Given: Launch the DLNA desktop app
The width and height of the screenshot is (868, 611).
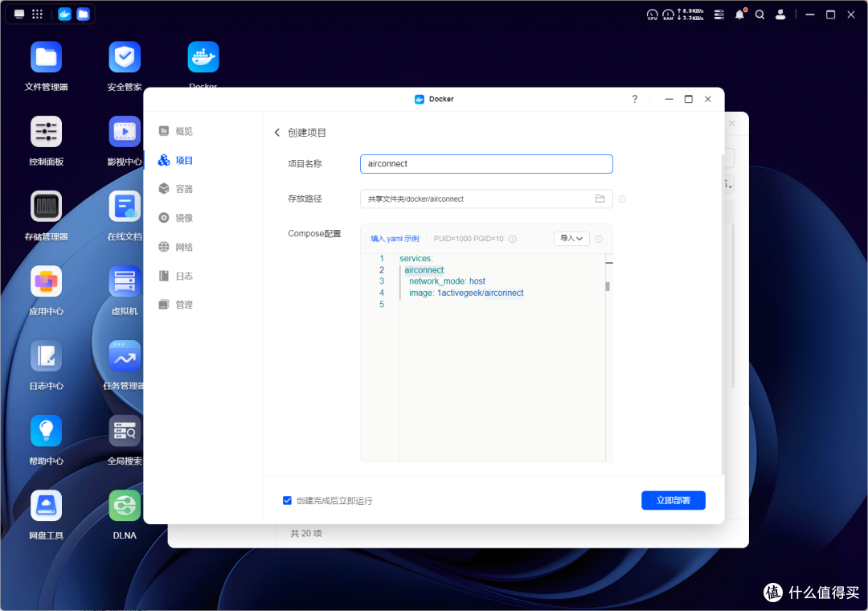Looking at the screenshot, I should [x=125, y=505].
